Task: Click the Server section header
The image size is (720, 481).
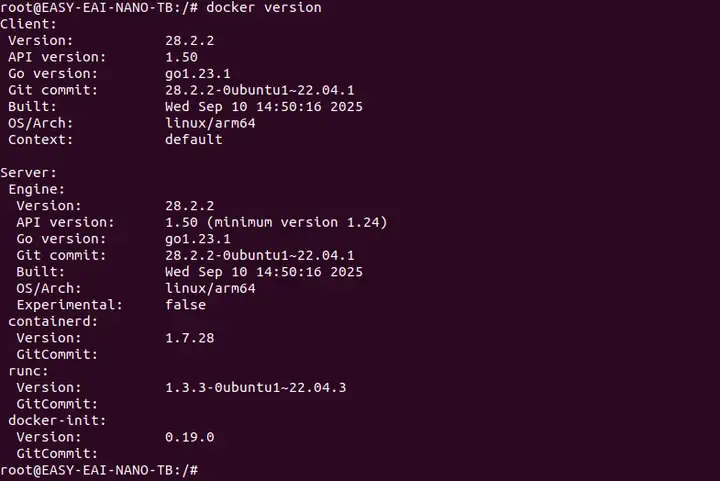Action: (x=29, y=172)
